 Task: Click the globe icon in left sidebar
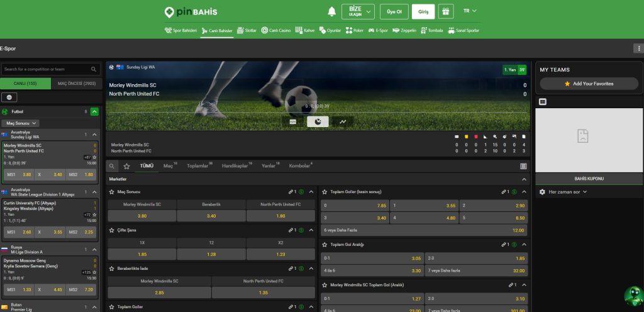9,97
